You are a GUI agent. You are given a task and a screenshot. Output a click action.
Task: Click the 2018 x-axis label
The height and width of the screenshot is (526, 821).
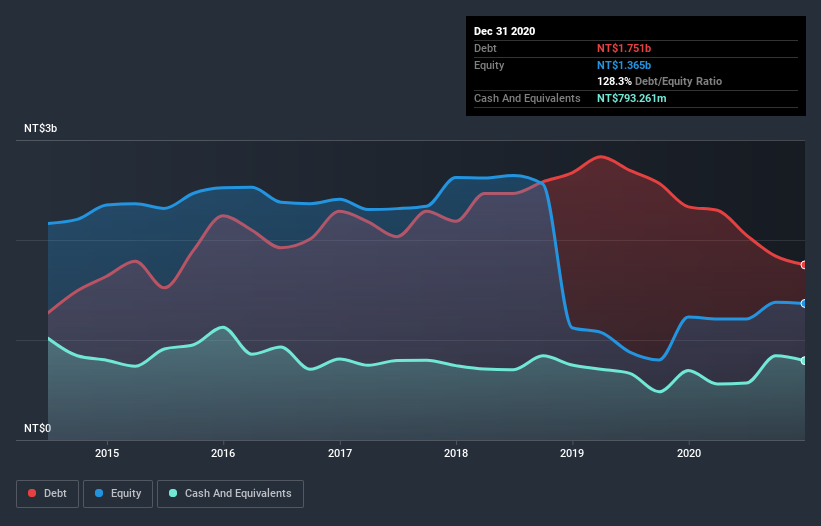pyautogui.click(x=456, y=453)
